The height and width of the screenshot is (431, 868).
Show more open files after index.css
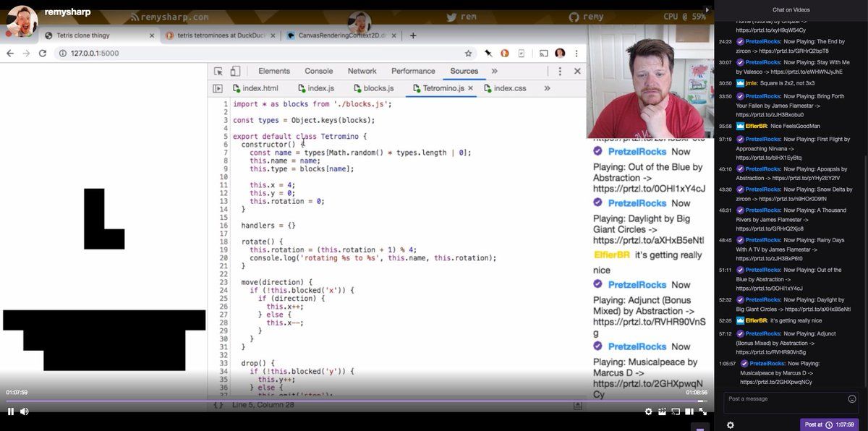tap(547, 88)
